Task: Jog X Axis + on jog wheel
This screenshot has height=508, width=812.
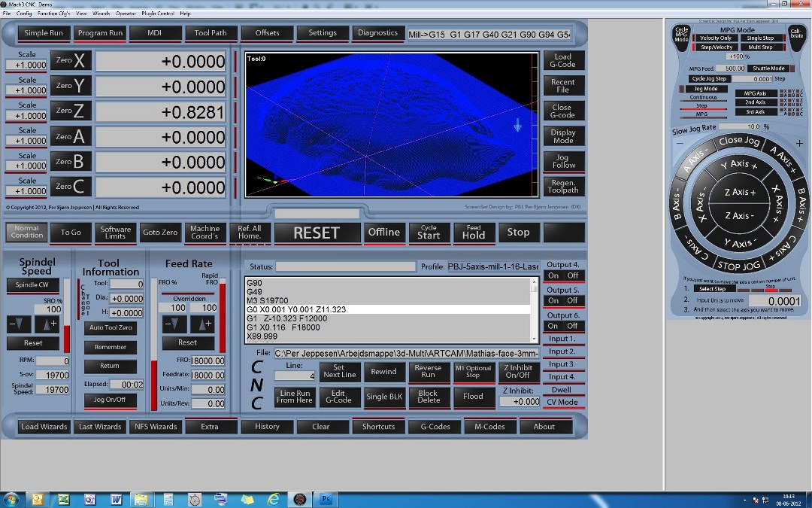Action: (778, 204)
